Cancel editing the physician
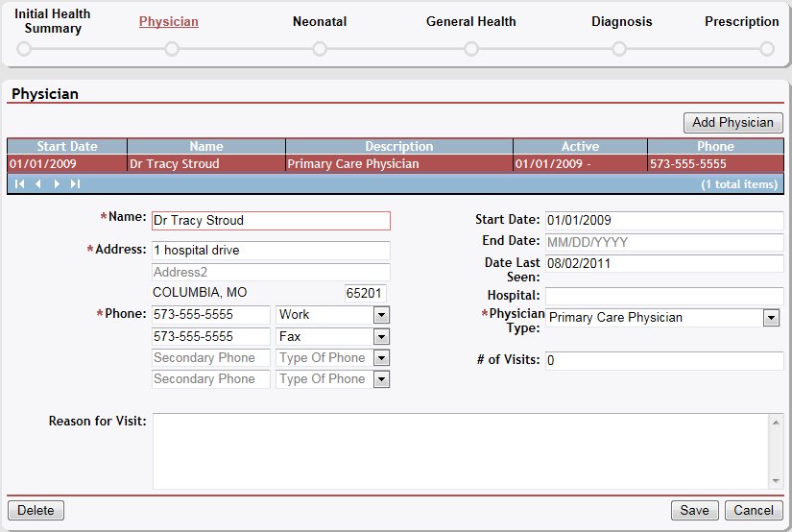The height and width of the screenshot is (532, 792). click(x=754, y=510)
